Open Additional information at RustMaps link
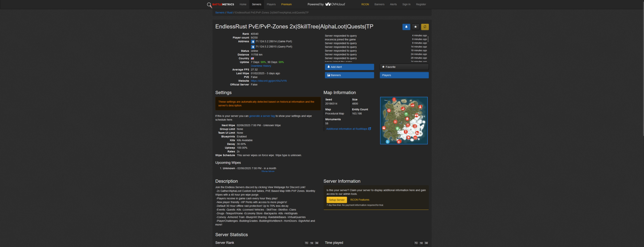The image size is (644, 247). [348, 129]
